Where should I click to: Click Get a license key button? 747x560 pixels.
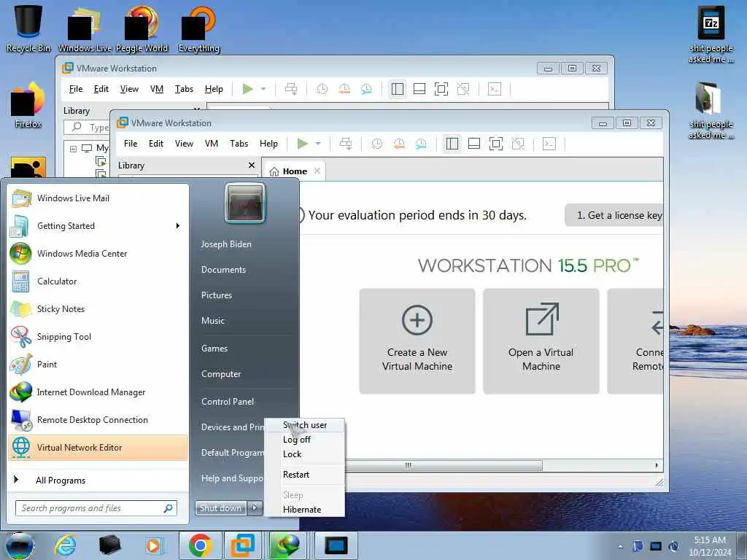[614, 215]
